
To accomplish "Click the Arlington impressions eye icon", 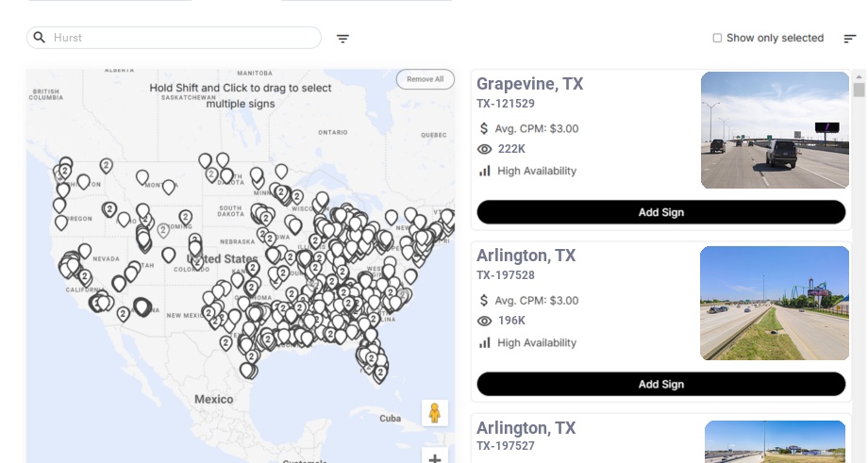I will [485, 321].
